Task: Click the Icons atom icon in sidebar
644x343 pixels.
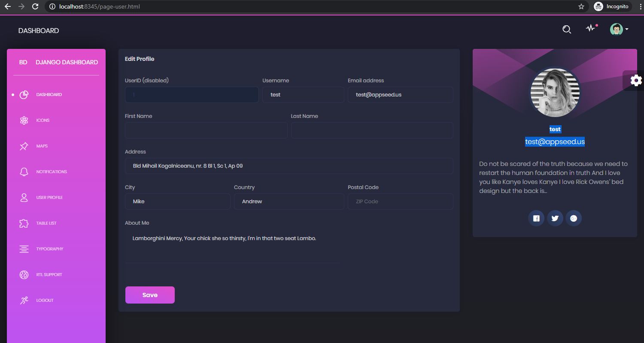Action: [24, 120]
